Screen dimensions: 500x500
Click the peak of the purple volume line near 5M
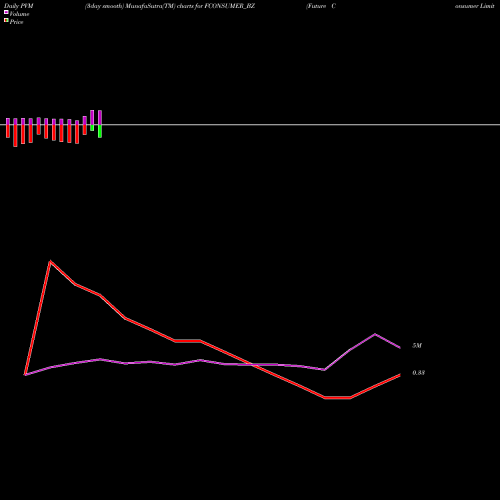[x=375, y=334]
